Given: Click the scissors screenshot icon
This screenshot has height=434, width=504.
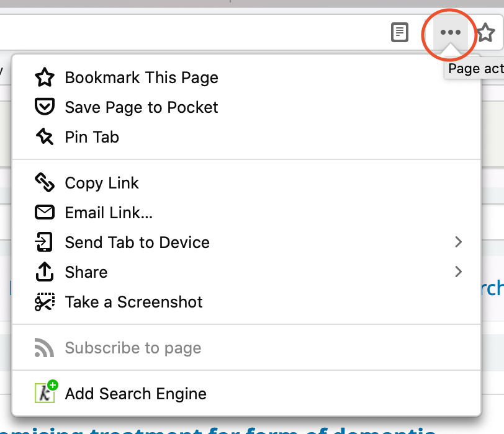Looking at the screenshot, I should pos(45,302).
